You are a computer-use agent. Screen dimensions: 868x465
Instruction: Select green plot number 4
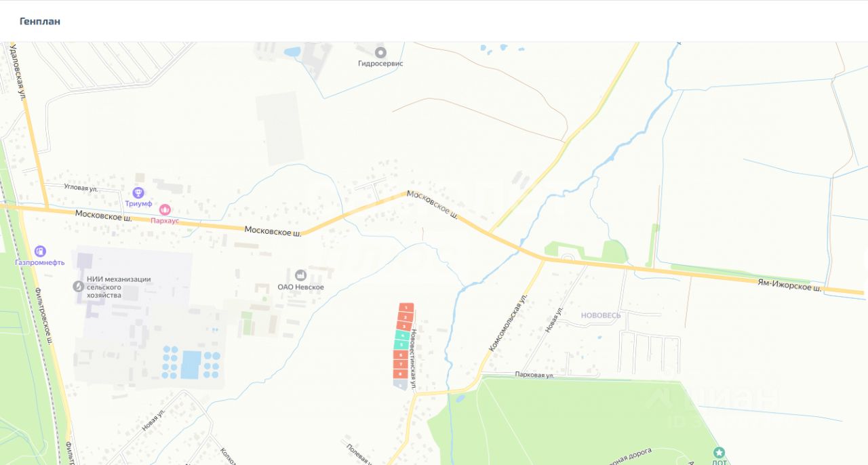[x=402, y=335]
